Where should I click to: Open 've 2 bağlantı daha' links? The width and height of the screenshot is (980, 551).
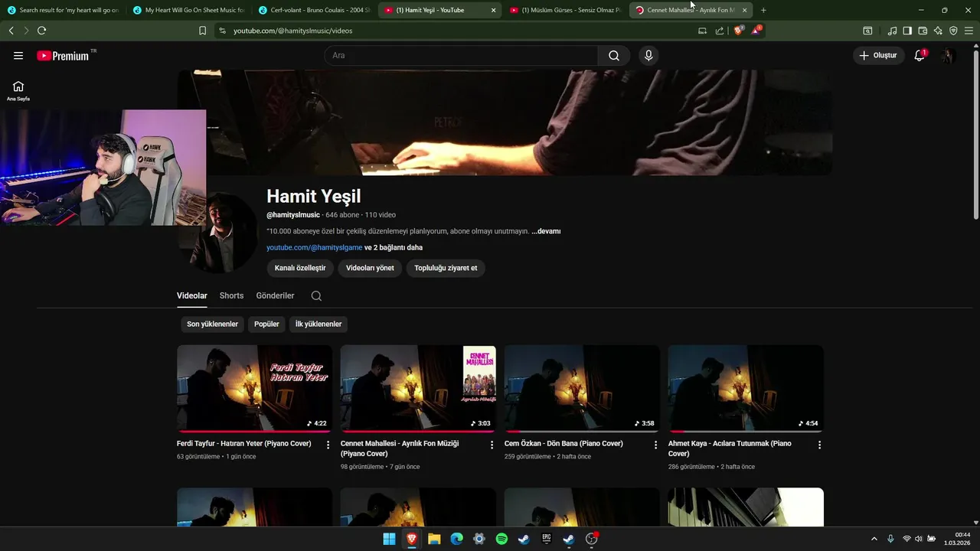(x=394, y=247)
